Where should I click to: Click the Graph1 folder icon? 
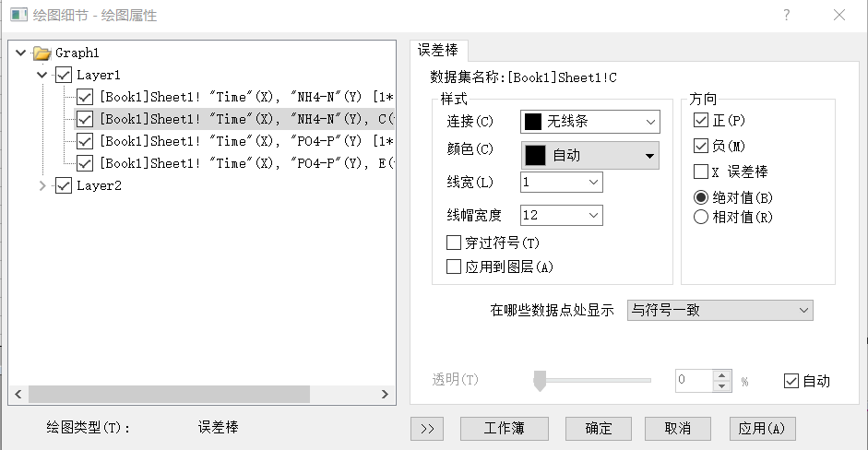pyautogui.click(x=42, y=53)
